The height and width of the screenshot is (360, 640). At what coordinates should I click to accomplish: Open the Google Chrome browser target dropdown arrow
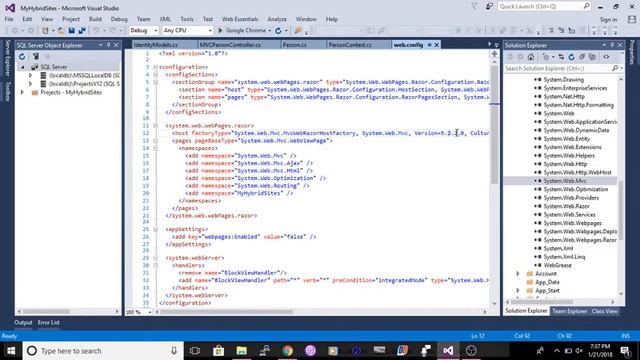(x=269, y=31)
